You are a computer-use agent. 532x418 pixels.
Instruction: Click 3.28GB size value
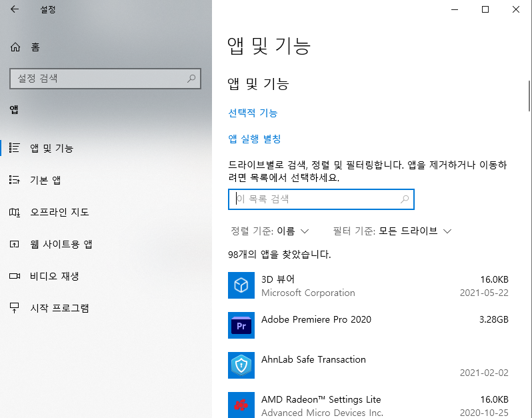[493, 319]
